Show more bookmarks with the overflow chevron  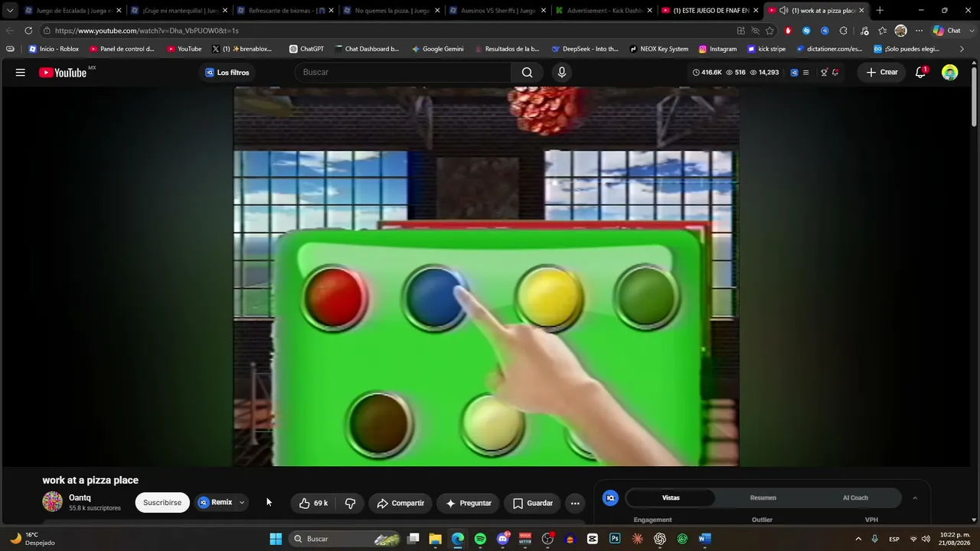[962, 49]
